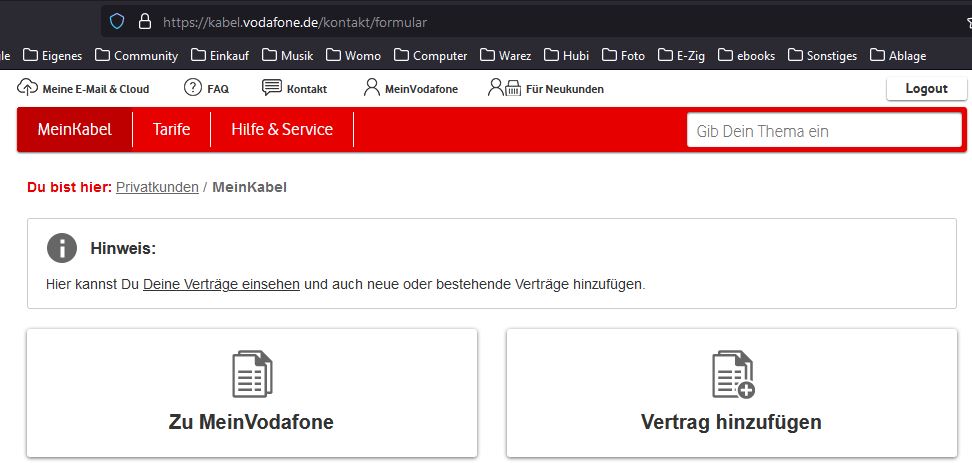Click the Logout button
Screen dimensions: 972x470
(x=926, y=89)
